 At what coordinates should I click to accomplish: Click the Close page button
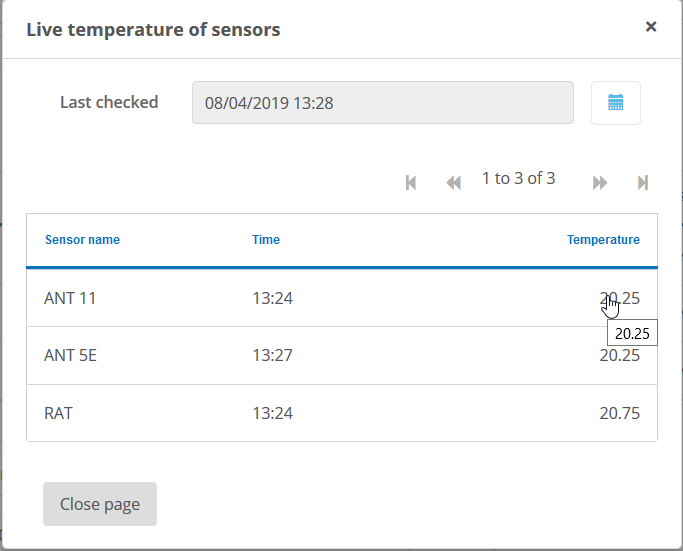(x=100, y=504)
